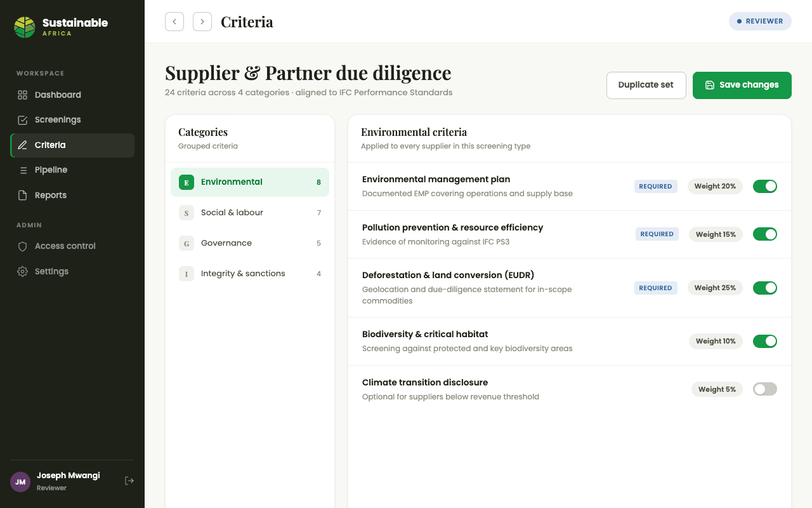Click the E badge for Environmental

(187, 182)
